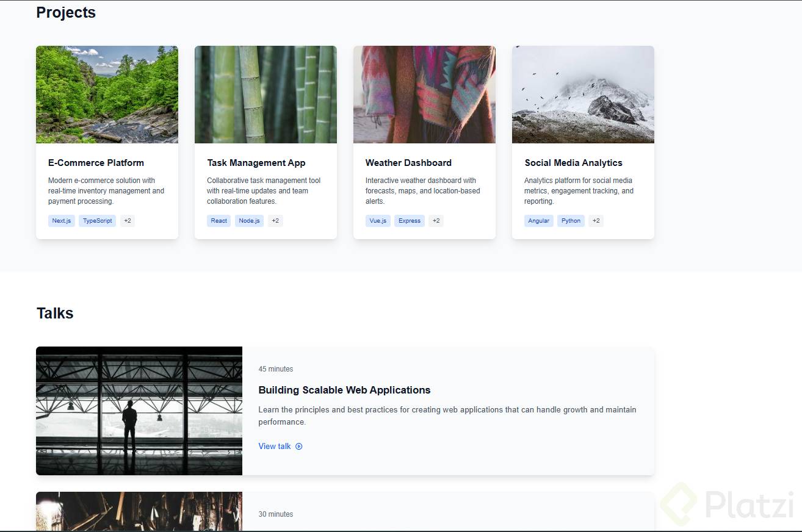Click the silhouette talk cover image
This screenshot has width=802, height=532.
pyautogui.click(x=139, y=411)
